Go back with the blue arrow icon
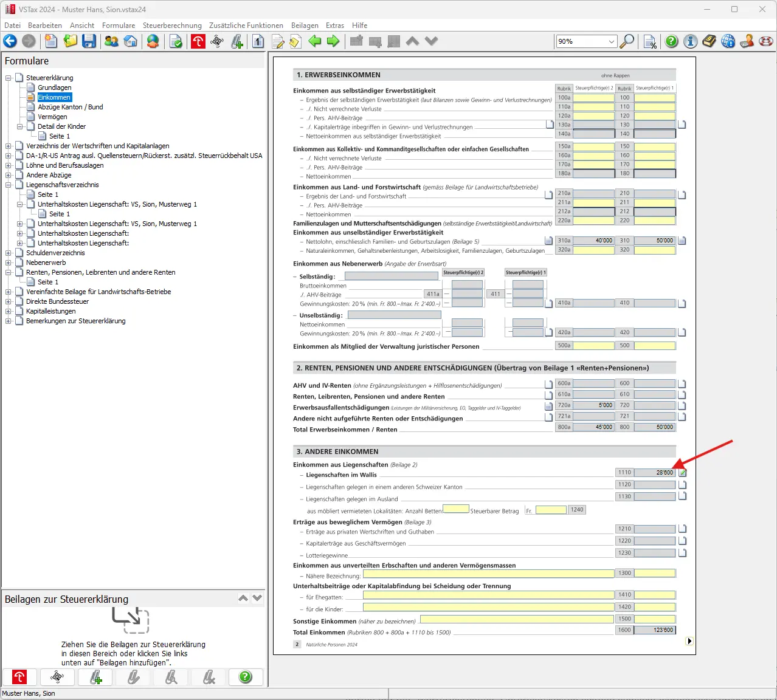Screen dimensions: 777x700 (x=10, y=41)
